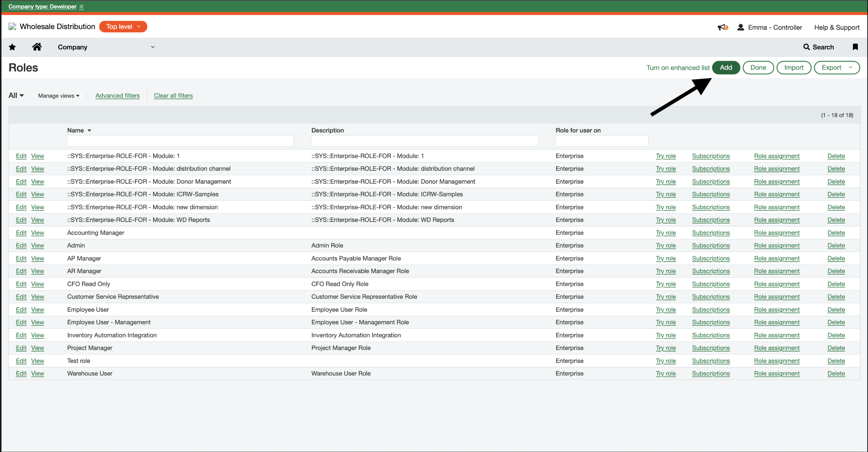Click the favorites star icon
Screen dimensions: 868x452
12,47
